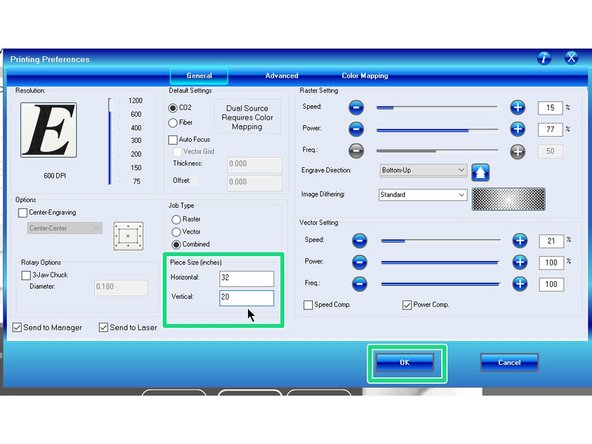
Task: Select Vector job type
Action: pos(176,232)
